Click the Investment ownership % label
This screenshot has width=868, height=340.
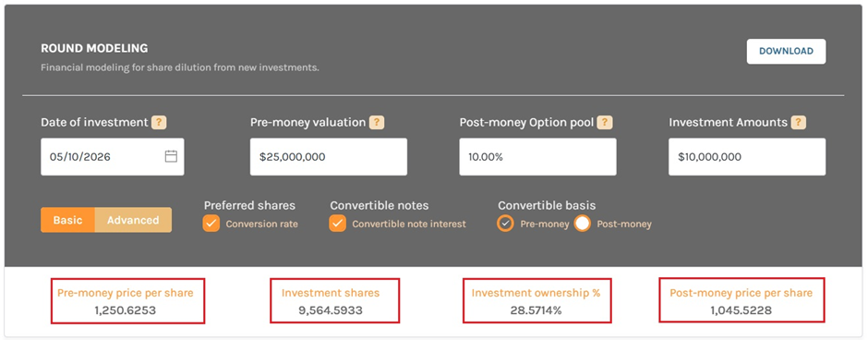point(536,293)
